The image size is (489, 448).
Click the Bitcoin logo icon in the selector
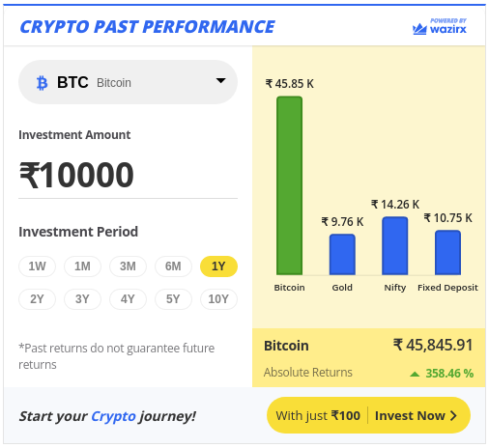(42, 83)
